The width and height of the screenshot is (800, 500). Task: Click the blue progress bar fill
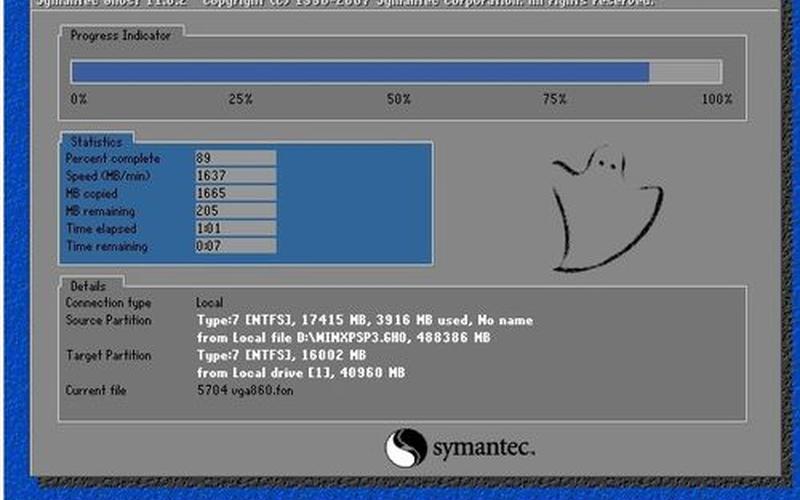point(360,72)
